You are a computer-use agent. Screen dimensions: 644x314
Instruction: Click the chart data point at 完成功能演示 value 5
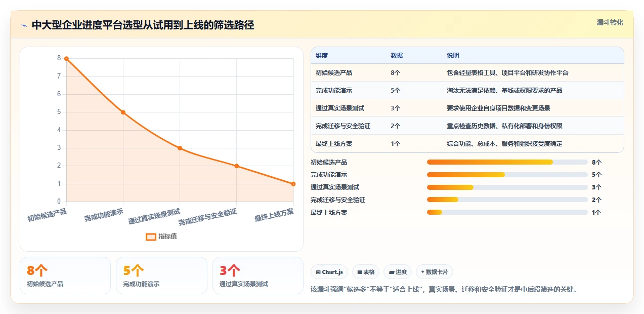123,112
